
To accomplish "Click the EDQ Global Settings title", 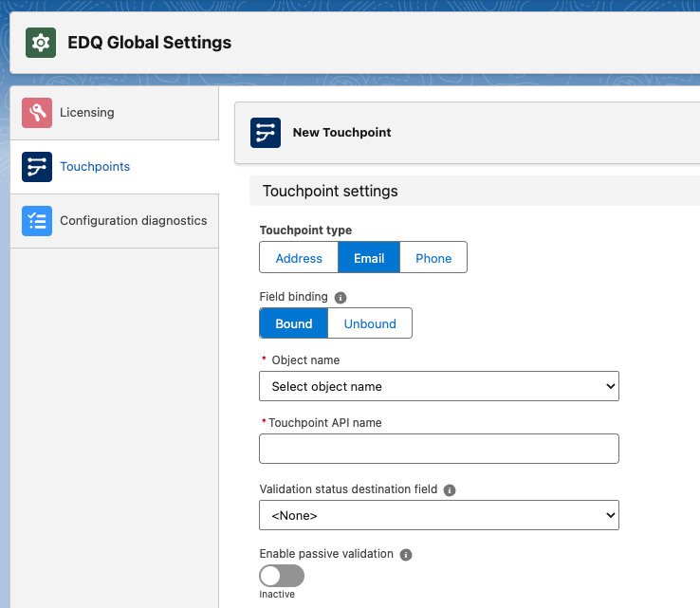I will click(150, 43).
